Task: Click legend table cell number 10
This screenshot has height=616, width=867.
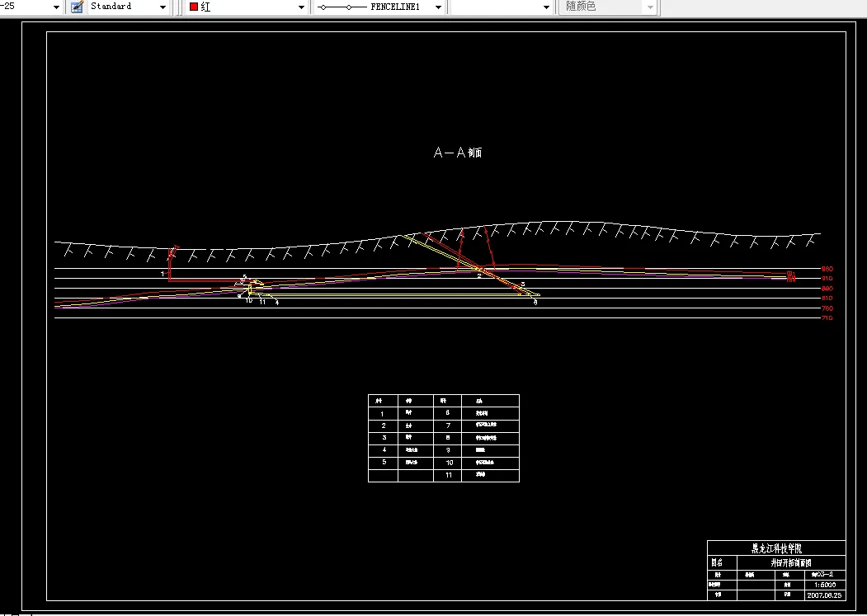Action: [449, 463]
